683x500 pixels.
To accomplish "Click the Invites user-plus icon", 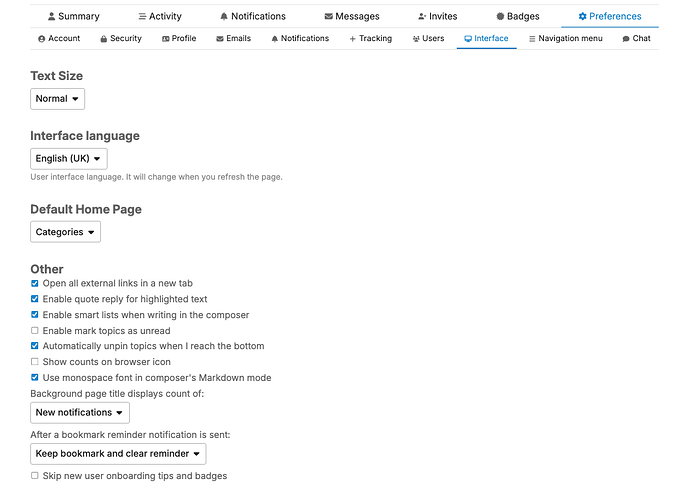I will tap(422, 17).
